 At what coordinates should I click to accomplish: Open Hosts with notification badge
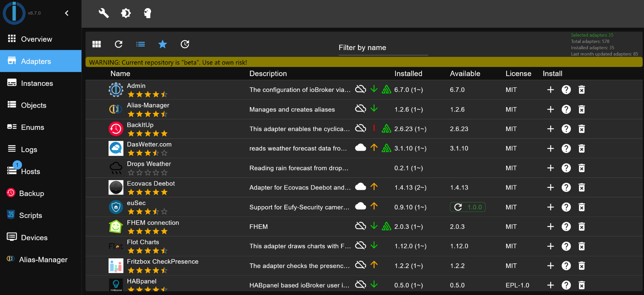pos(41,171)
